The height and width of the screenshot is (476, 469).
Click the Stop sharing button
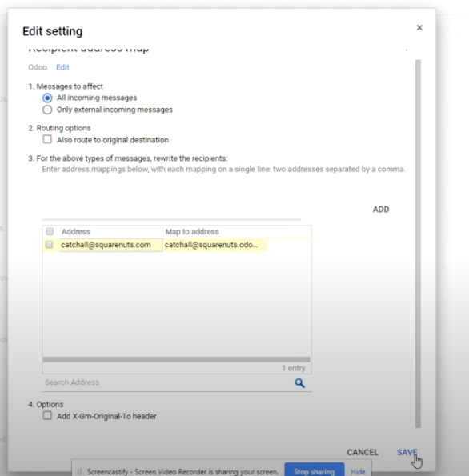(314, 471)
